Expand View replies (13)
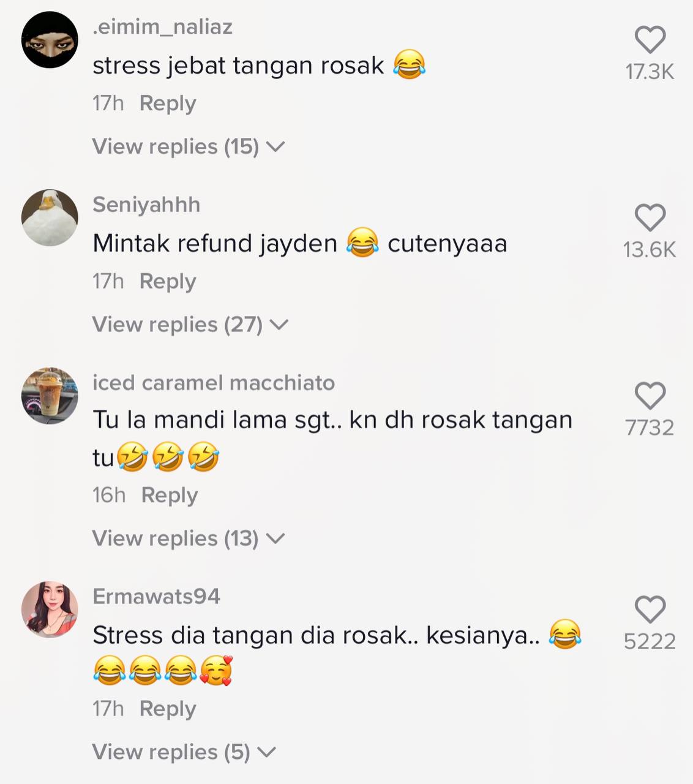The width and height of the screenshot is (693, 784). click(x=189, y=538)
